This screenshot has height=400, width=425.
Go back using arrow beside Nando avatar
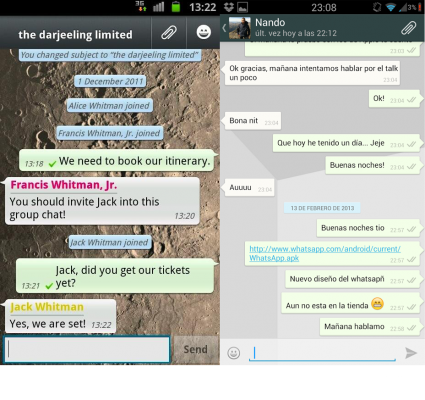pyautogui.click(x=224, y=28)
